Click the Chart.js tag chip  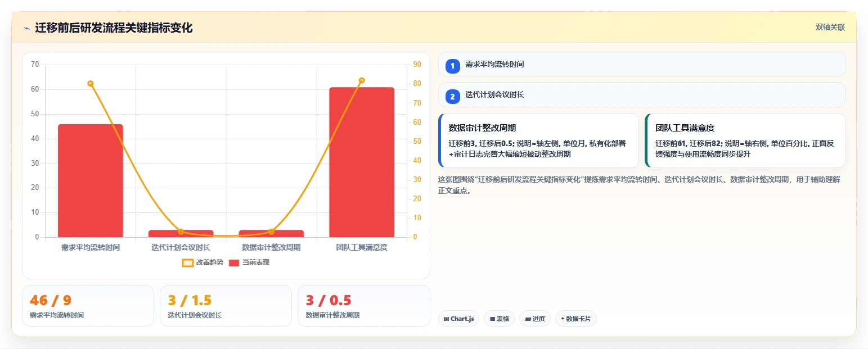(458, 319)
